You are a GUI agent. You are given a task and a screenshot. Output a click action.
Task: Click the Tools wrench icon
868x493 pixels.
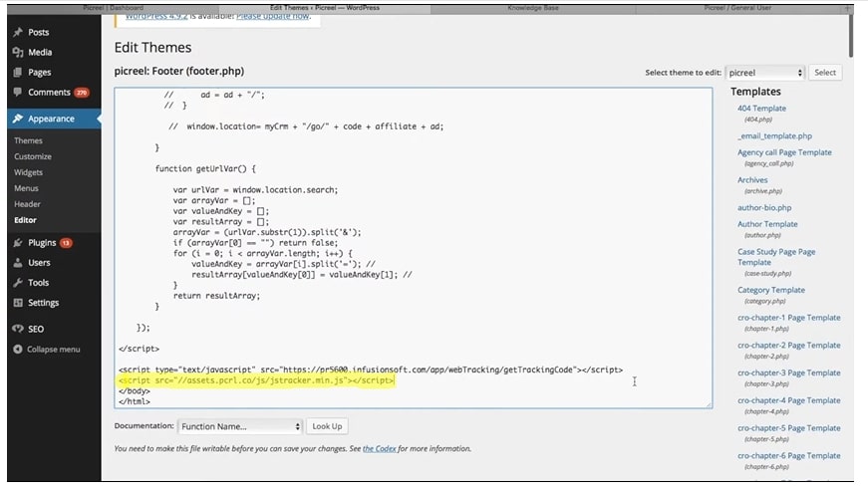[18, 282]
